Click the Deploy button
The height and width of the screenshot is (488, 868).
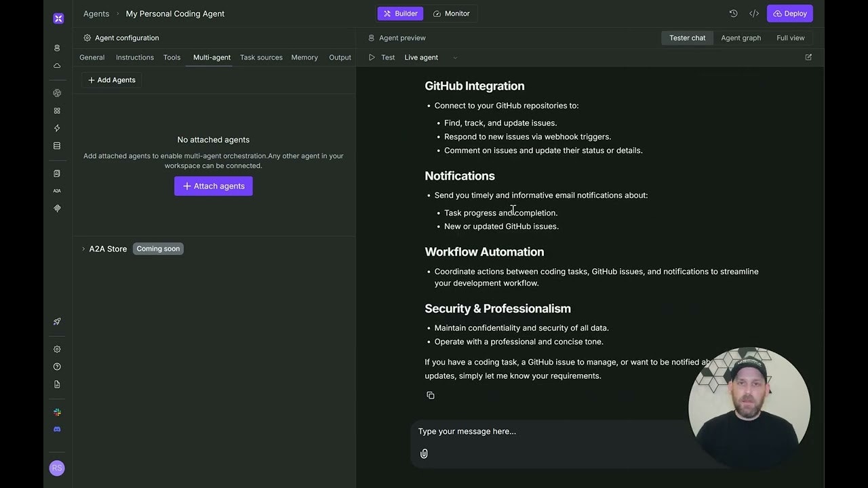click(789, 14)
